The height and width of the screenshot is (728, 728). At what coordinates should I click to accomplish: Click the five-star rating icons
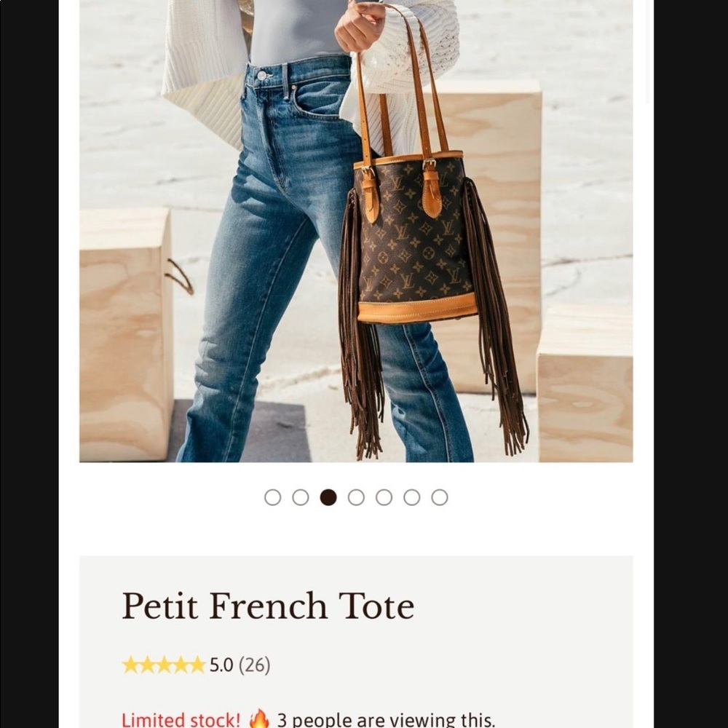coord(163,665)
